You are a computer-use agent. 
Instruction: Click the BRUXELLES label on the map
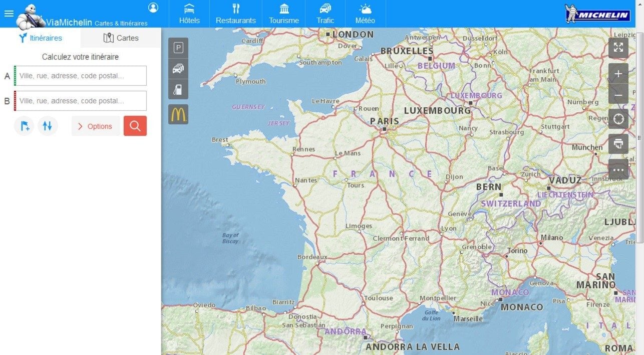point(407,51)
